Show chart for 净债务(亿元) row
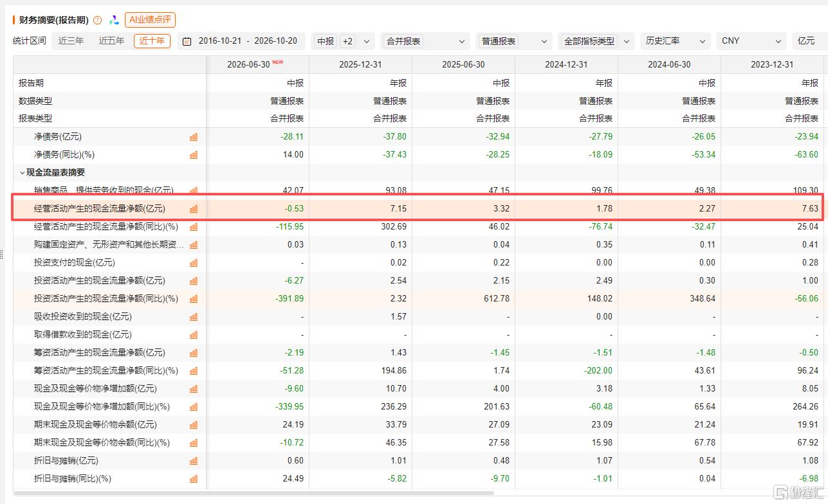This screenshot has width=828, height=504. (x=194, y=137)
